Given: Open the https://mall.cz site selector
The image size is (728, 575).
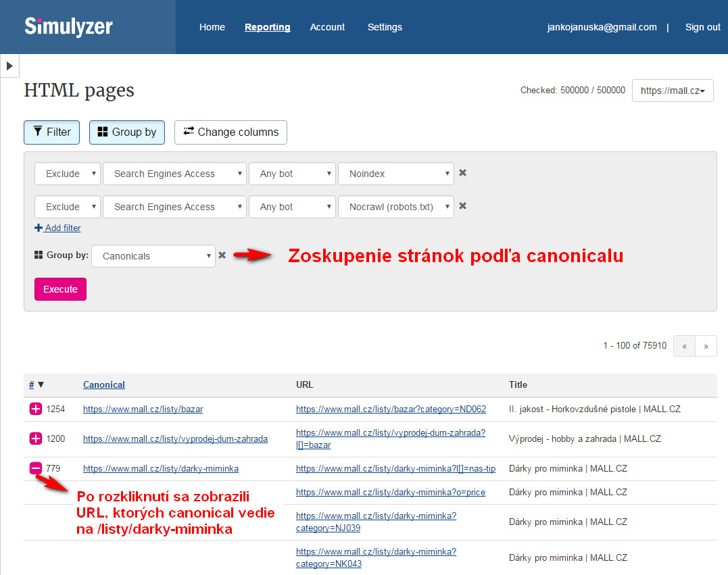Looking at the screenshot, I should pyautogui.click(x=673, y=91).
